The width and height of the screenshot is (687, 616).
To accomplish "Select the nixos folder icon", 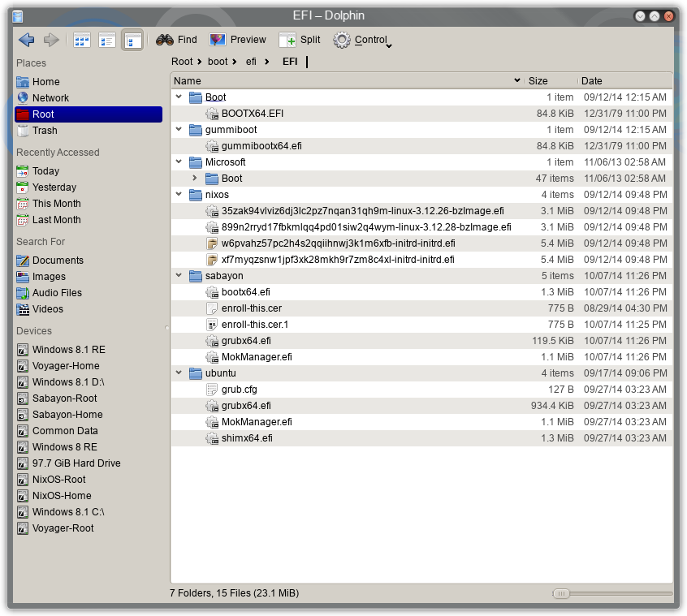I will point(196,195).
